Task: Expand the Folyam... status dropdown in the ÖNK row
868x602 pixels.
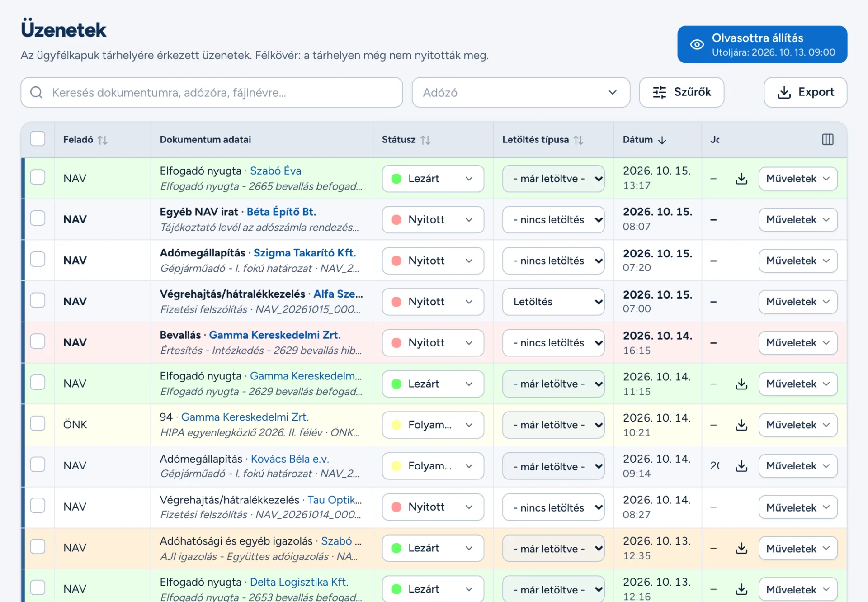Action: pos(433,425)
